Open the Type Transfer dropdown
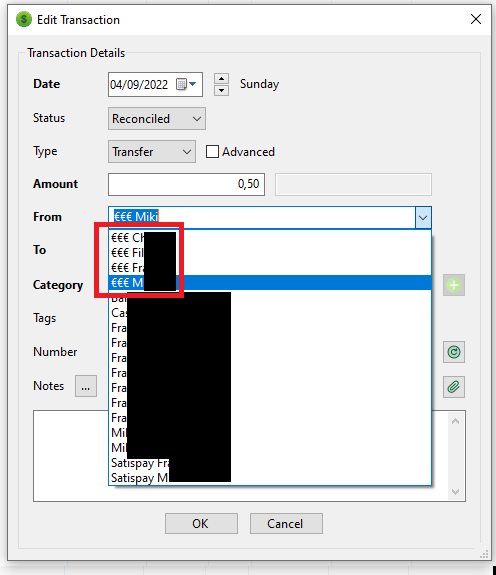The height and width of the screenshot is (575, 496). tap(152, 151)
